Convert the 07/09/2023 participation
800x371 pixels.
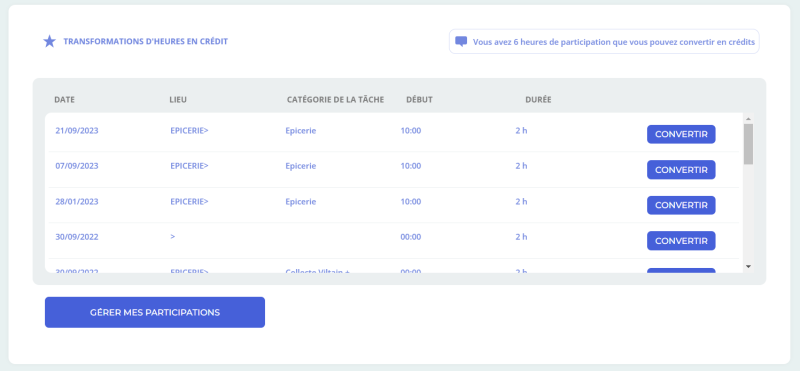tap(681, 170)
